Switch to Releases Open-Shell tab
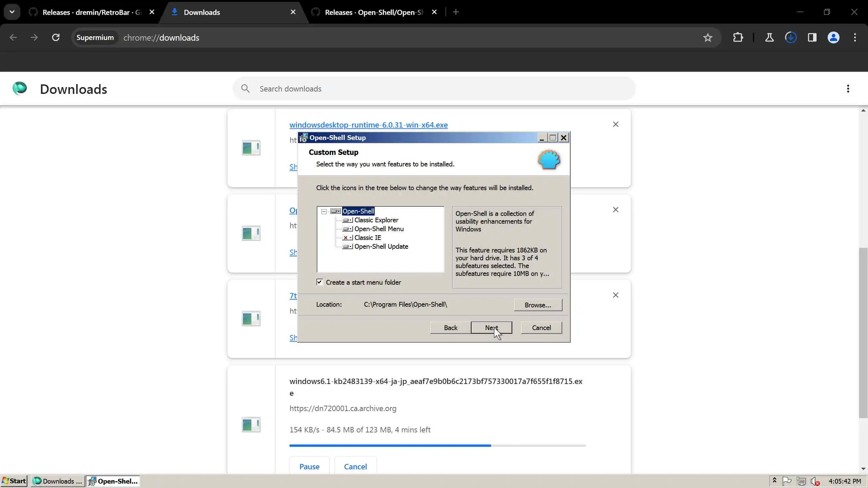 tap(374, 12)
